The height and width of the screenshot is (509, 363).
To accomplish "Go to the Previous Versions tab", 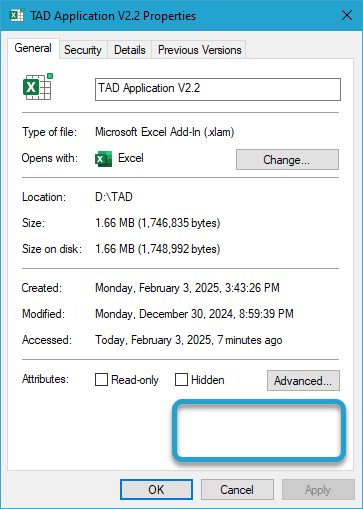I will pyautogui.click(x=199, y=50).
